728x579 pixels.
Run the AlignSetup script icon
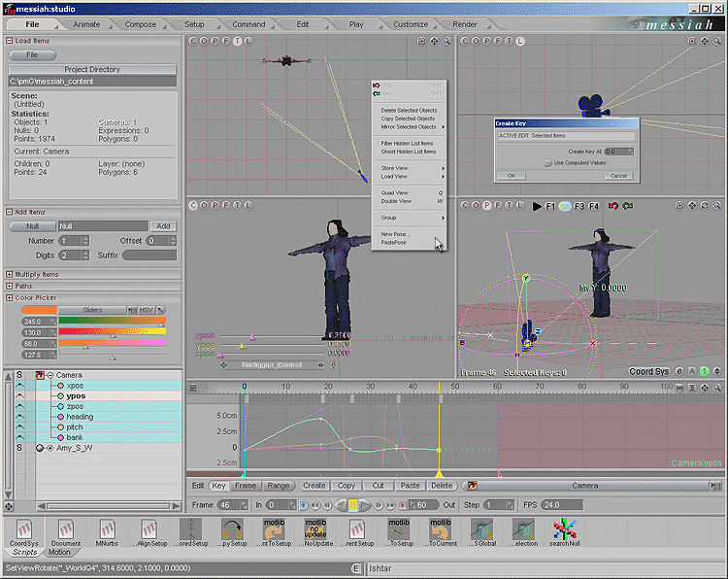click(x=149, y=532)
